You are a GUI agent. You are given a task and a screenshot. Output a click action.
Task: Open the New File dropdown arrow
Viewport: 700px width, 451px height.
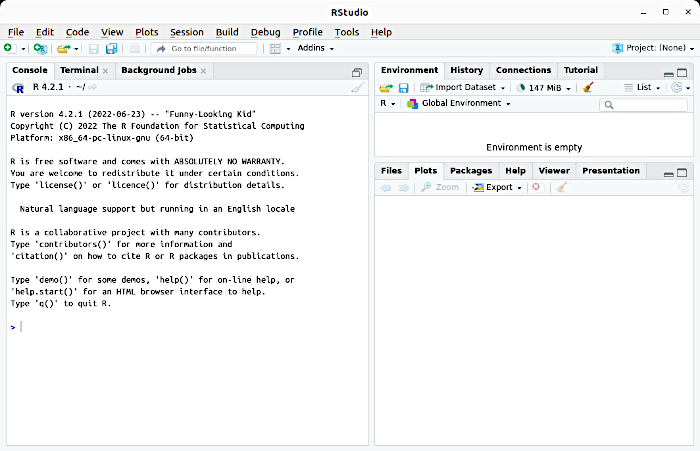23,49
